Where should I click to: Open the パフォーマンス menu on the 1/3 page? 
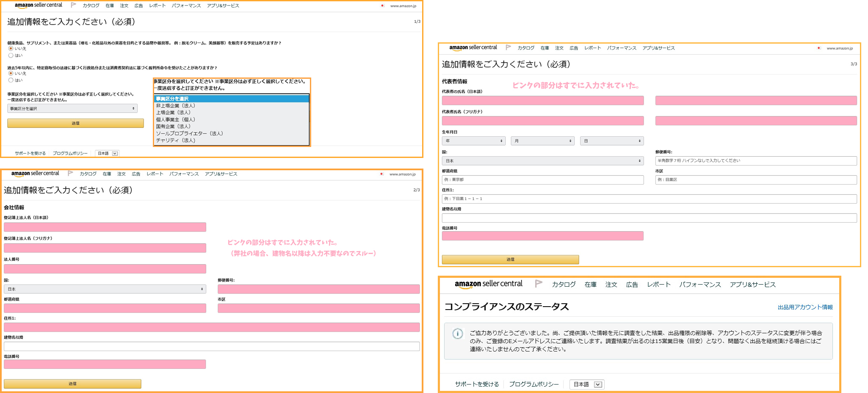[x=186, y=6]
